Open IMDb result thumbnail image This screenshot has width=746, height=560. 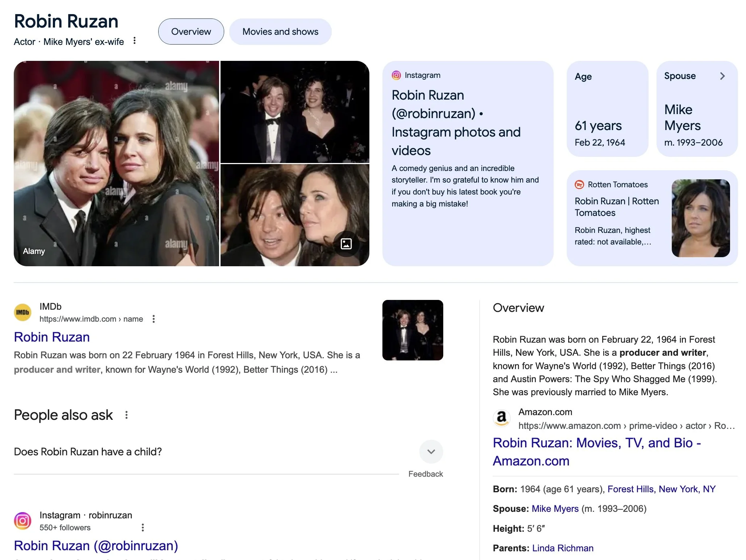tap(412, 330)
